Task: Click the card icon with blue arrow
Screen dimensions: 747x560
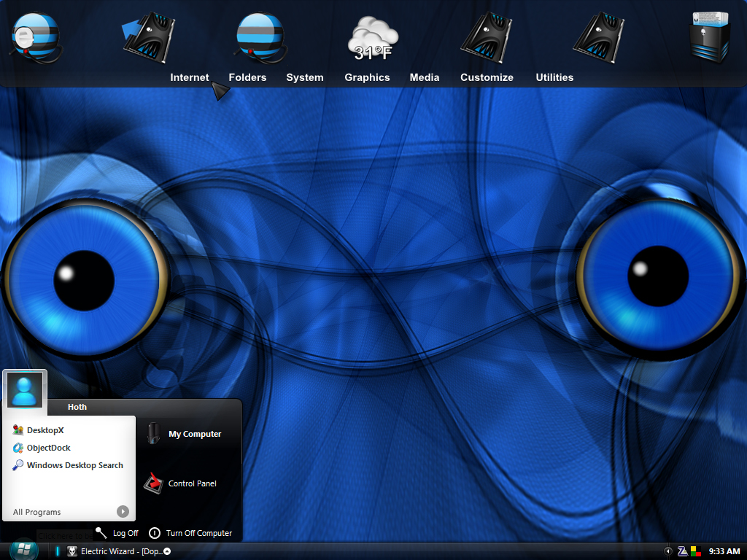Action: (149, 38)
